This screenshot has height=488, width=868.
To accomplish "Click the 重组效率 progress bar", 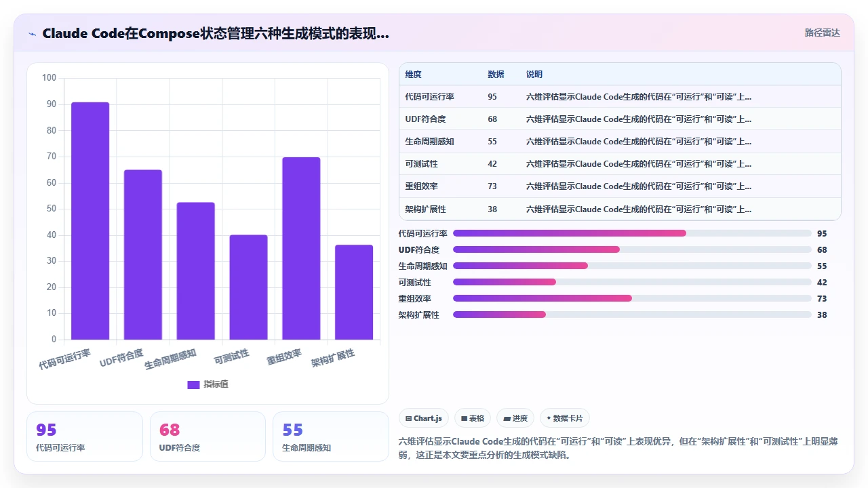I will pos(632,298).
